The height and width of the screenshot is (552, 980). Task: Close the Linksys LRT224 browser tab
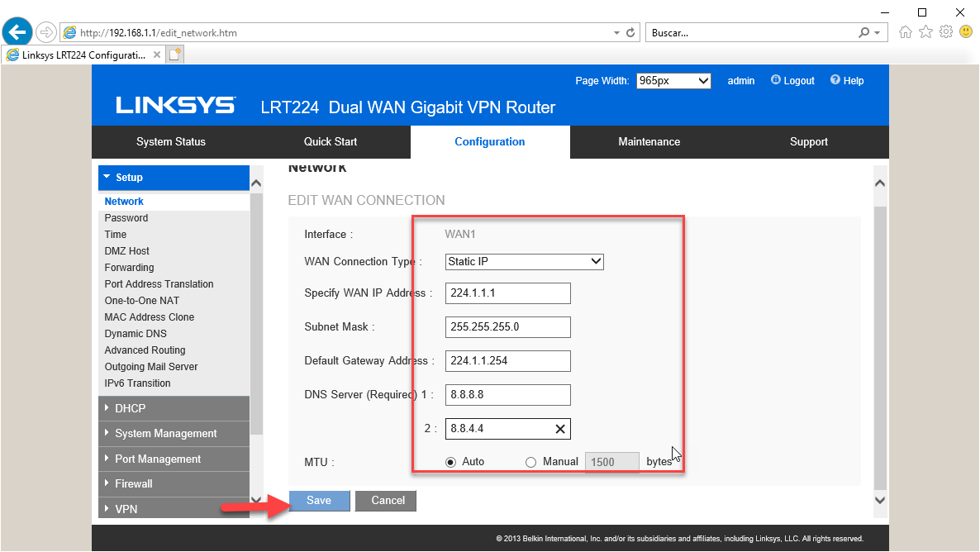coord(157,55)
